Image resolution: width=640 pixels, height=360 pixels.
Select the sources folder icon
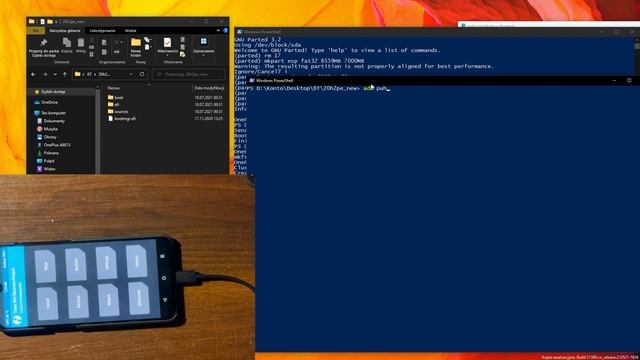pos(111,111)
